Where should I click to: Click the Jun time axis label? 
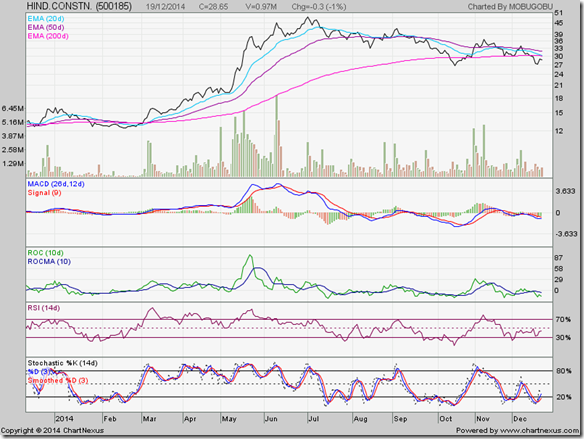click(271, 419)
